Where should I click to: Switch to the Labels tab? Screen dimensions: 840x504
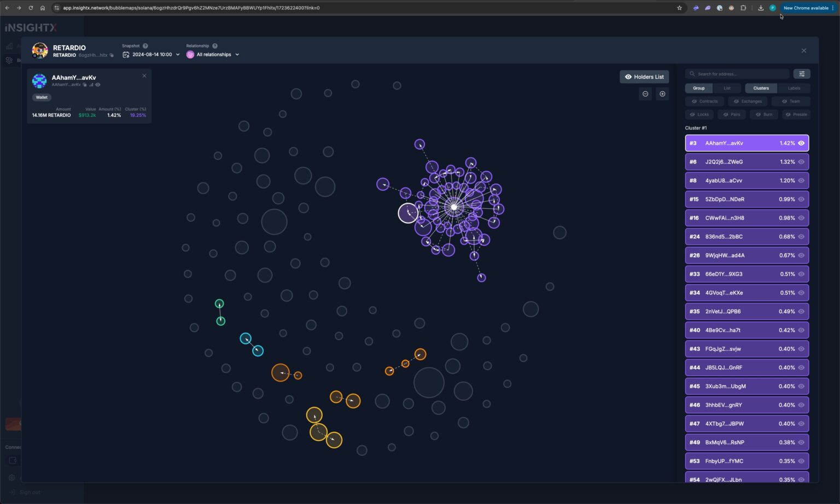tap(794, 88)
